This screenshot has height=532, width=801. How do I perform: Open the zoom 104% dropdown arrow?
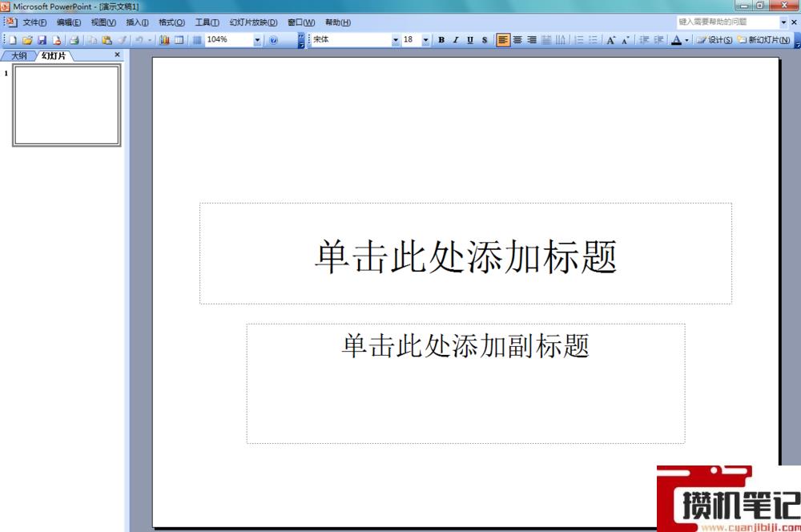pos(257,40)
